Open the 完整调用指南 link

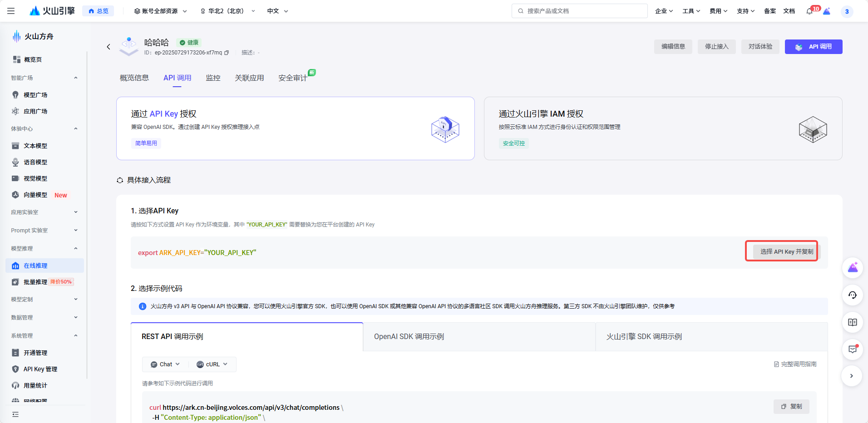pos(795,364)
